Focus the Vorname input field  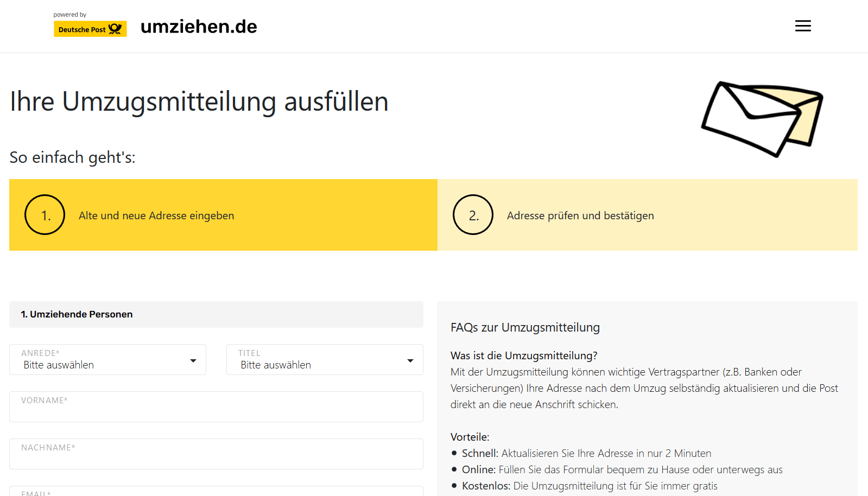[x=216, y=406]
